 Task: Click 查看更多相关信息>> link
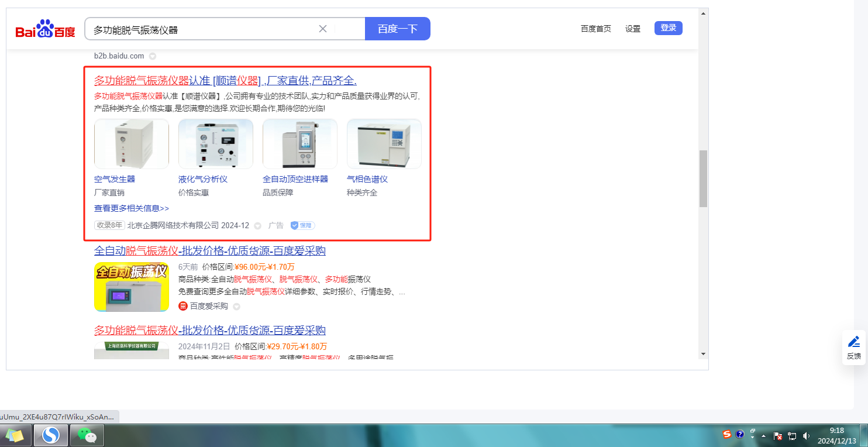(132, 208)
